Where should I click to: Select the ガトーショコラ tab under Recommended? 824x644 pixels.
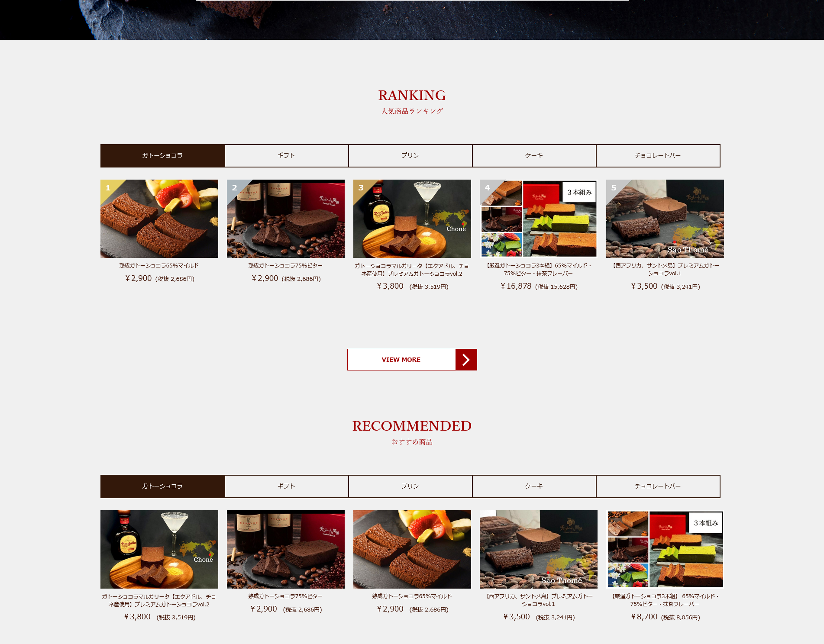click(x=163, y=486)
